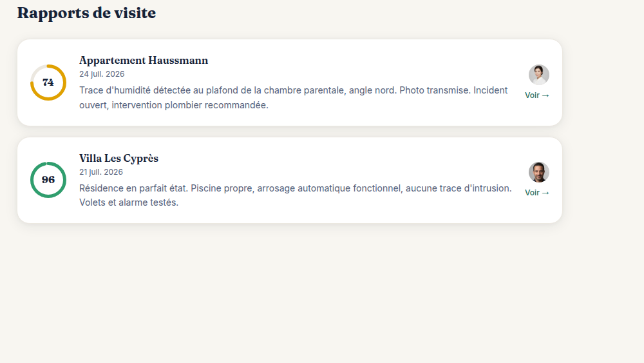Click Voir link for Appartement Haussmann

click(537, 95)
